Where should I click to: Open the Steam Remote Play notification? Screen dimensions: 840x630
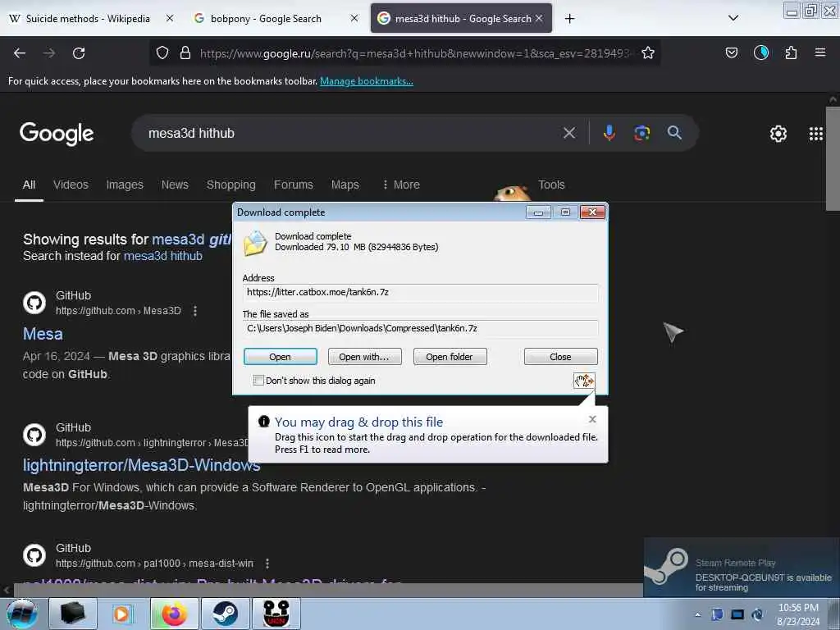742,568
